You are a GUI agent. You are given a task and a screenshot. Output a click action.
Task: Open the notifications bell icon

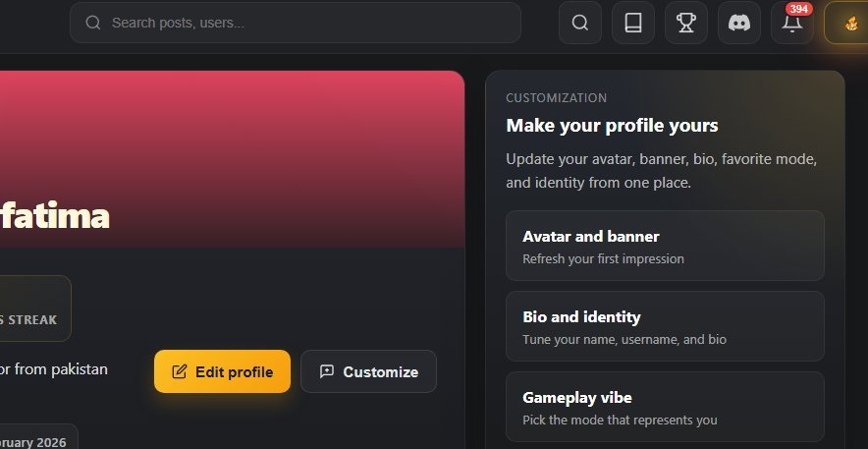[x=791, y=25]
